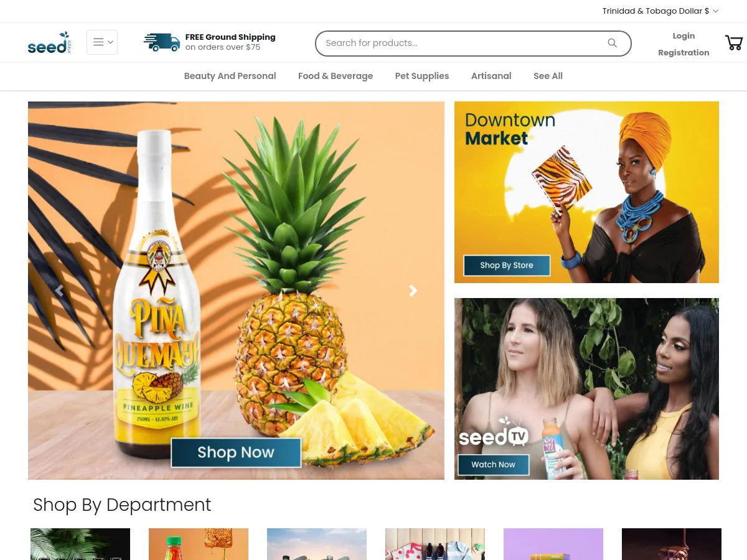Go to the previous carousel slide arrow
This screenshot has width=747, height=560.
[x=59, y=291]
